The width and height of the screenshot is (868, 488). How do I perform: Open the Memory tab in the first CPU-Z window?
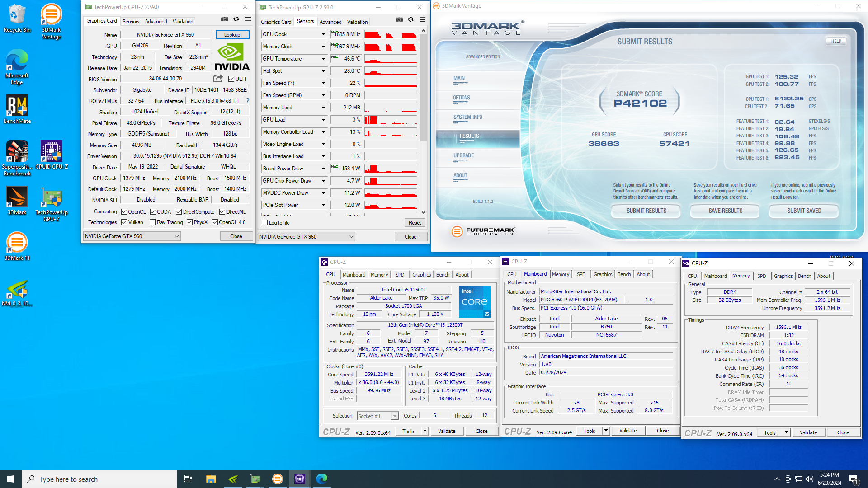pyautogui.click(x=379, y=275)
